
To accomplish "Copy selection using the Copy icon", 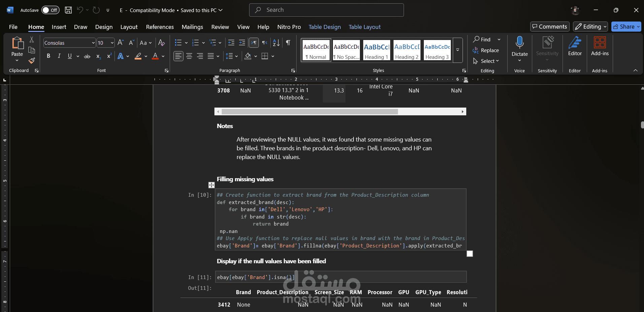I will tap(32, 50).
